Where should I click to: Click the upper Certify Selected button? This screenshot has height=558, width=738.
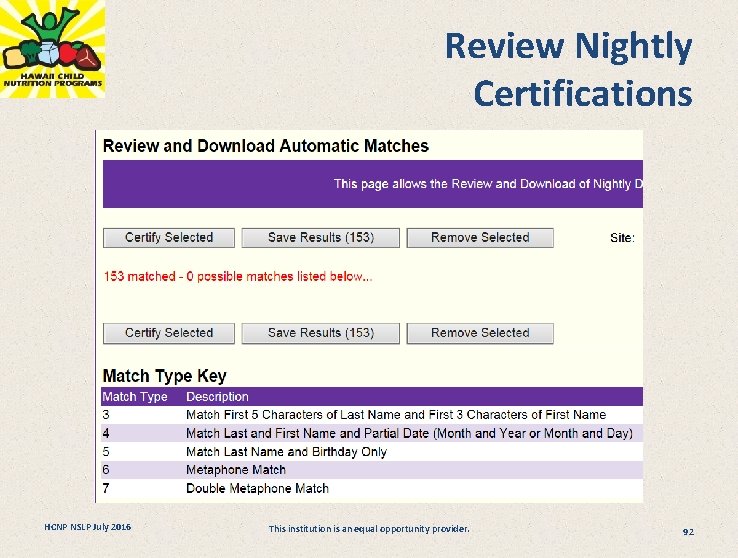[x=168, y=238]
